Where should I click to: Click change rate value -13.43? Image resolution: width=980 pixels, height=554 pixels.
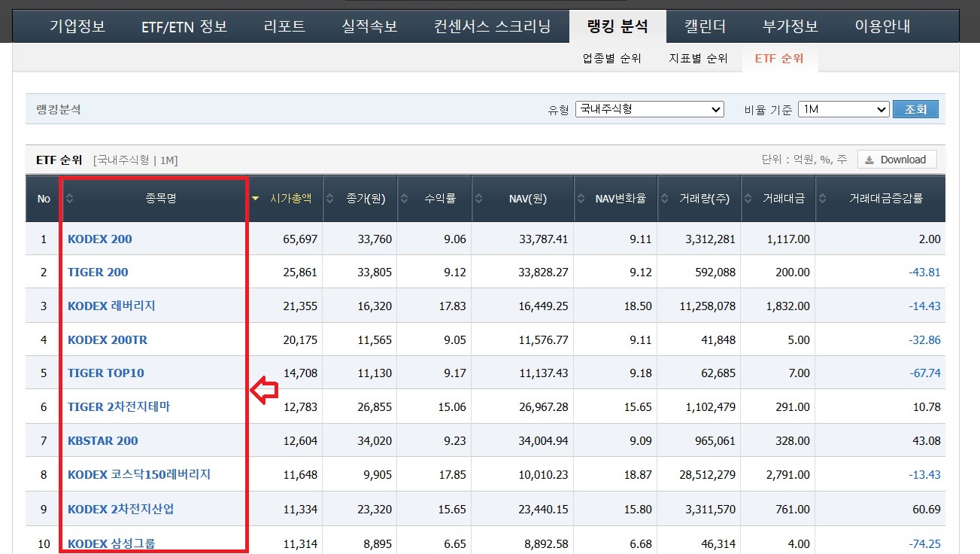924,474
